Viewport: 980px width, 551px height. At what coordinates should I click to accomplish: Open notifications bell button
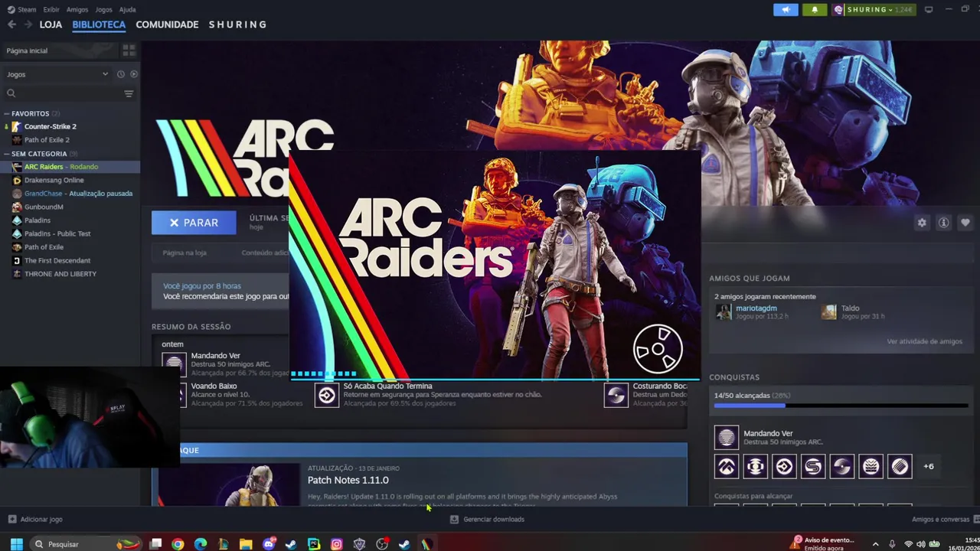point(815,9)
